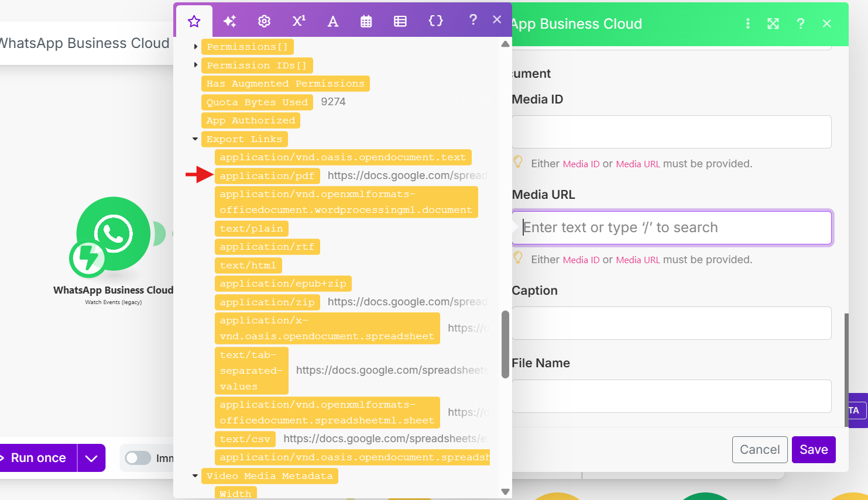Collapse the Video Media Metadata collection
868x500 pixels.
coord(195,476)
